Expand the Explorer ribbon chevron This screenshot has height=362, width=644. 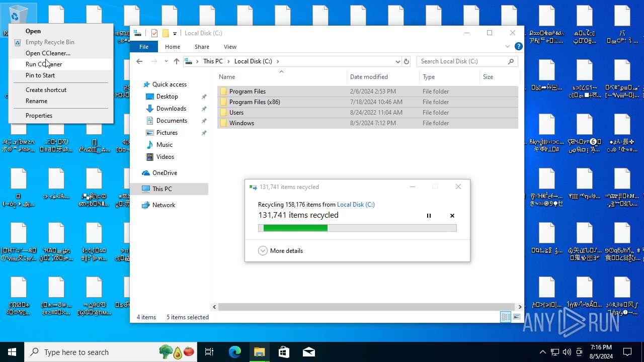(x=508, y=46)
